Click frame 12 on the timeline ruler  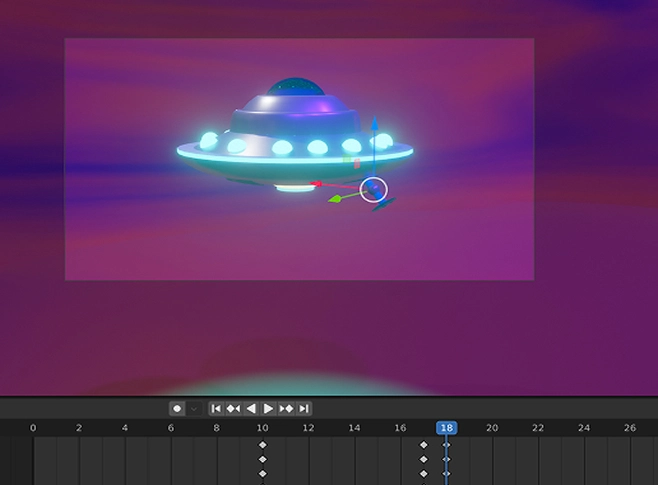click(308, 428)
